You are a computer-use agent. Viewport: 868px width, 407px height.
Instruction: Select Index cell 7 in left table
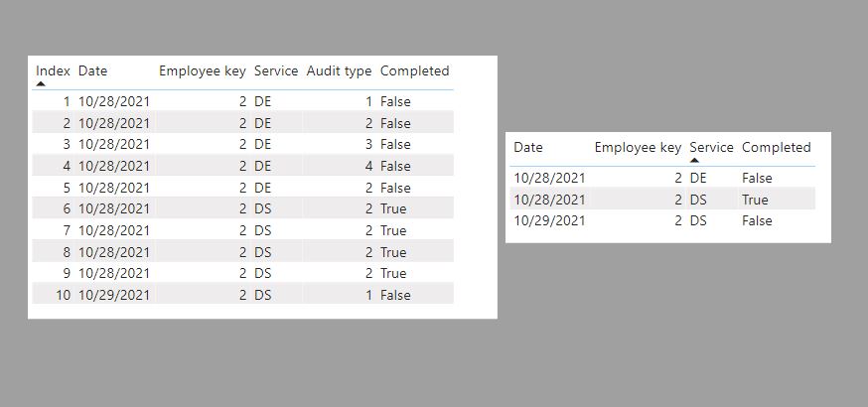[x=67, y=230]
